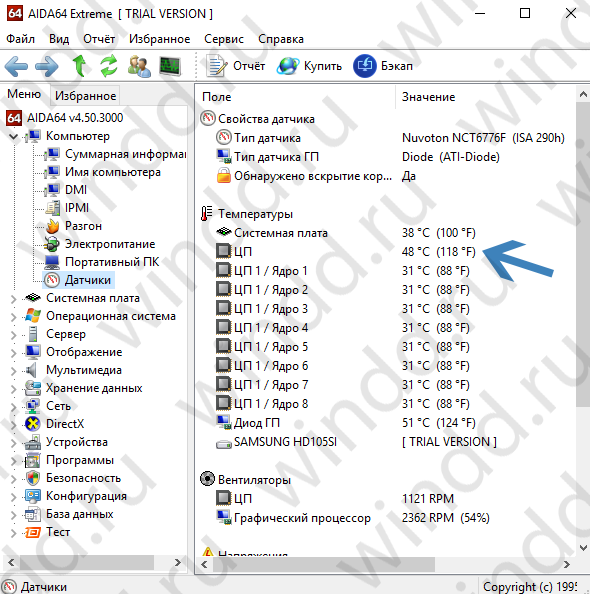Open the Отчёт menu in menu bar
Image resolution: width=590 pixels, height=594 pixels.
click(x=99, y=39)
